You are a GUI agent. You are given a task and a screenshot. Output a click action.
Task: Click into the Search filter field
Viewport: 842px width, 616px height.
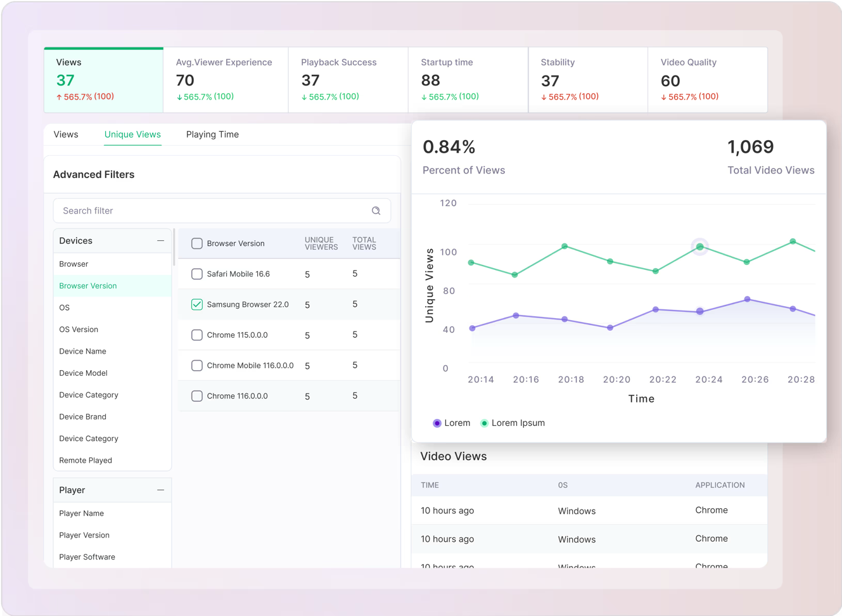(x=222, y=210)
